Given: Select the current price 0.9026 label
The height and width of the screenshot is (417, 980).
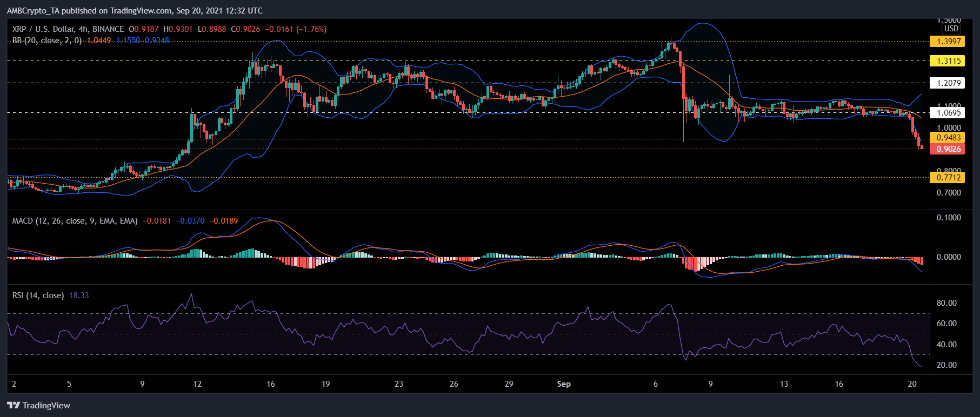Looking at the screenshot, I should click(947, 149).
